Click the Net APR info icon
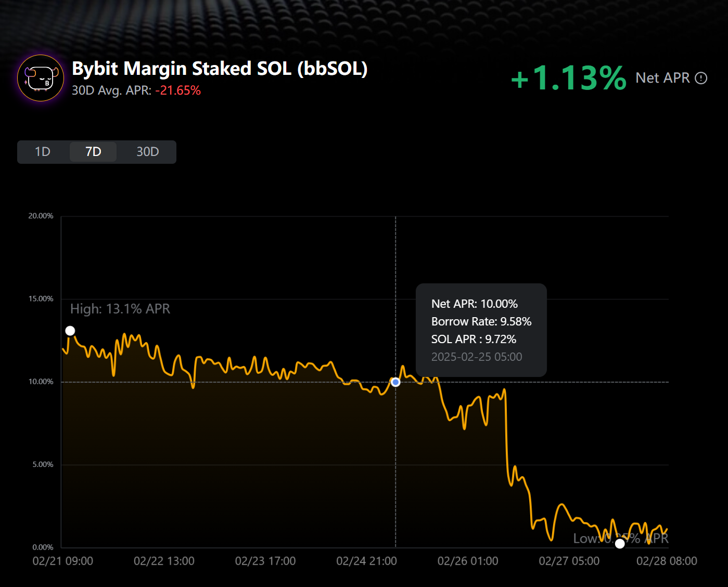 pos(701,78)
